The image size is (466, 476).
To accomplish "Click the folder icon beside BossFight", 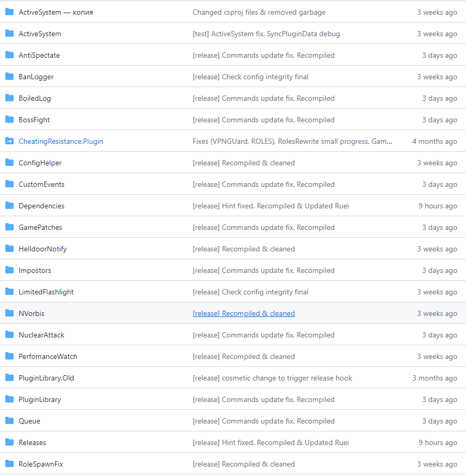I will [9, 120].
